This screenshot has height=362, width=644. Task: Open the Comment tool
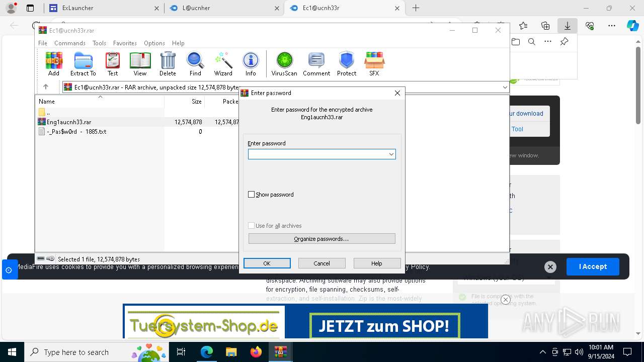tap(316, 64)
